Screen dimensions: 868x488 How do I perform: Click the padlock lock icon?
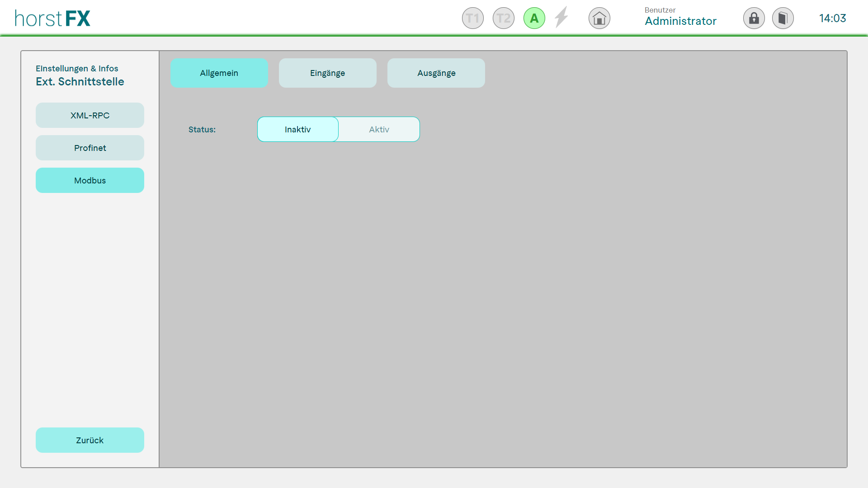(754, 19)
